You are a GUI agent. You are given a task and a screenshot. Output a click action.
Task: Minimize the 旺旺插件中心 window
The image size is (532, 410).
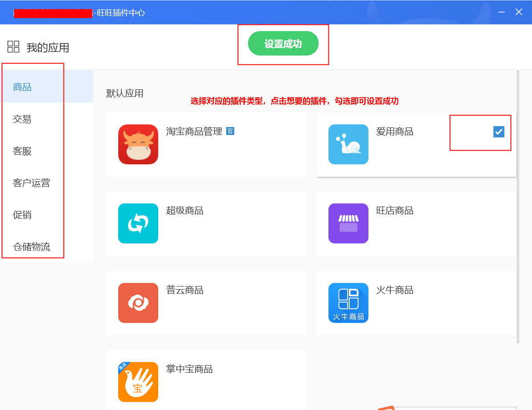pyautogui.click(x=501, y=12)
